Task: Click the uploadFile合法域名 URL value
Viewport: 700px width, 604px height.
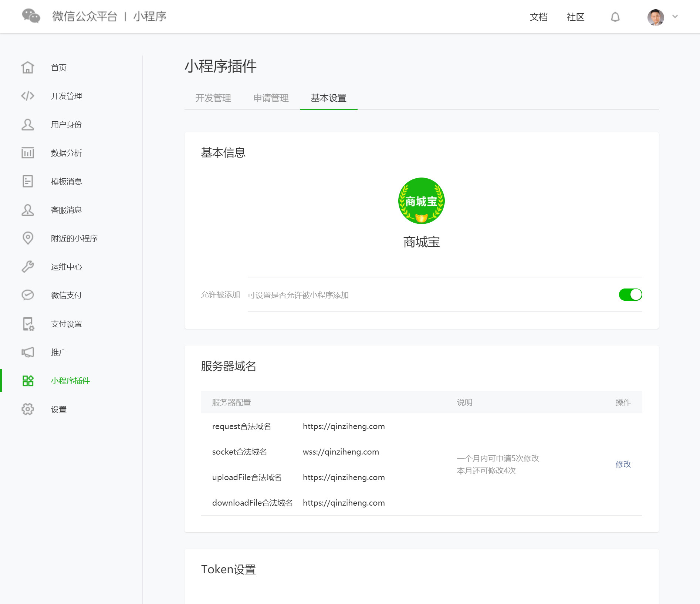Action: click(x=344, y=478)
